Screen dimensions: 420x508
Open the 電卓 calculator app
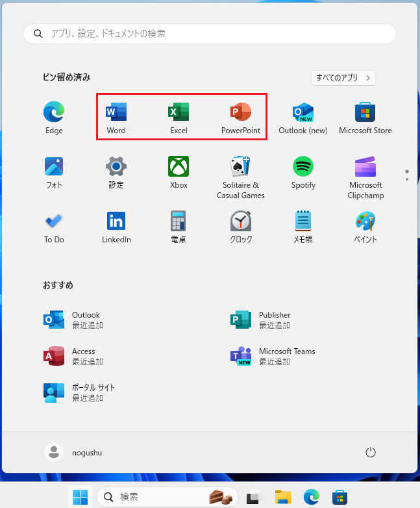pyautogui.click(x=179, y=227)
